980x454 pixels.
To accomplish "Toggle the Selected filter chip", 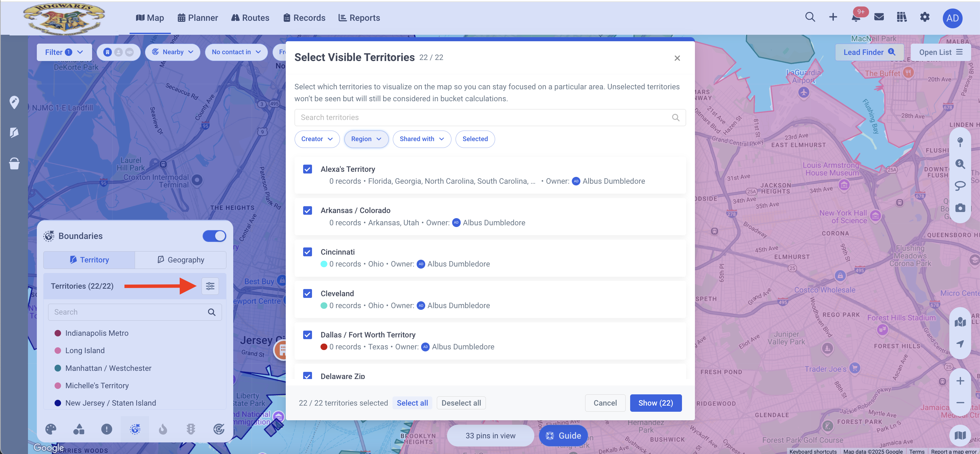I will point(475,139).
